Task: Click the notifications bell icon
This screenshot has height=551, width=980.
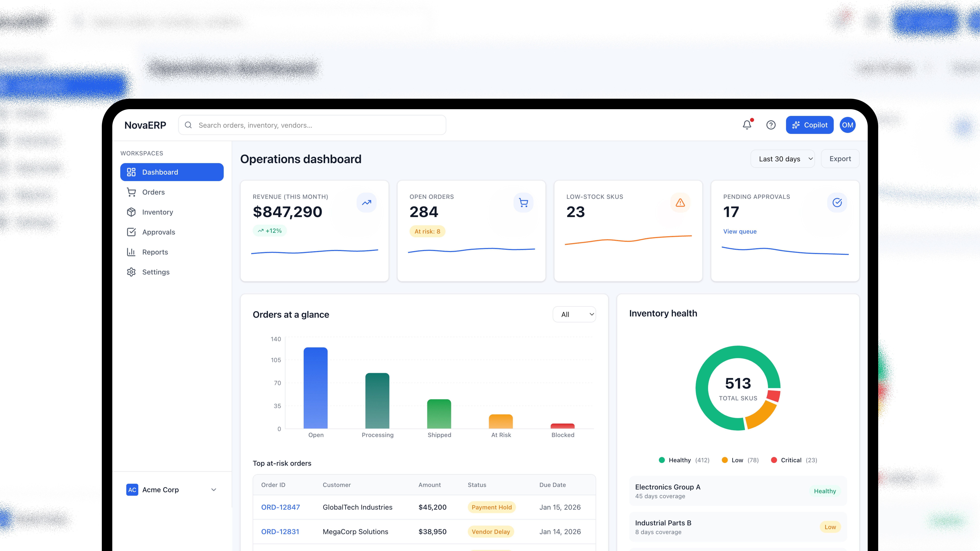Action: 747,125
